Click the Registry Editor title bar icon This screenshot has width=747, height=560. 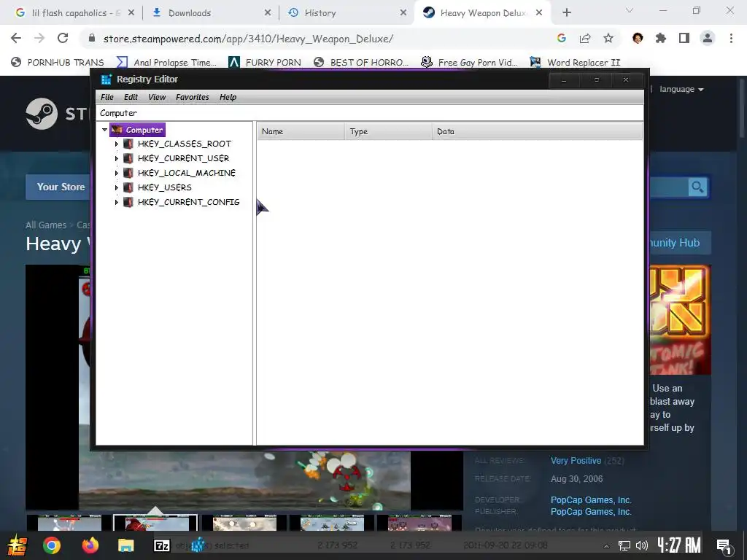(107, 79)
